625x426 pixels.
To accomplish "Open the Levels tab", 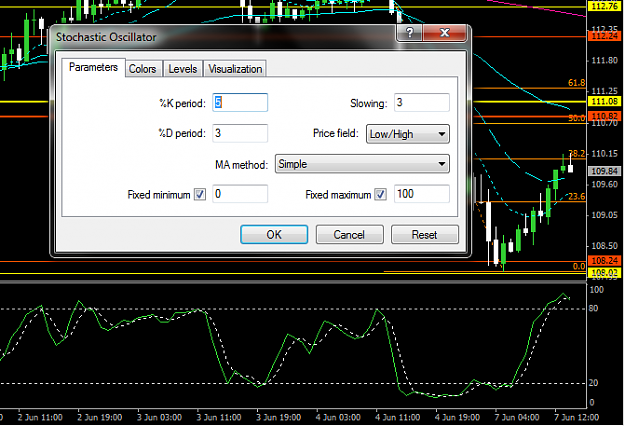I will point(183,69).
